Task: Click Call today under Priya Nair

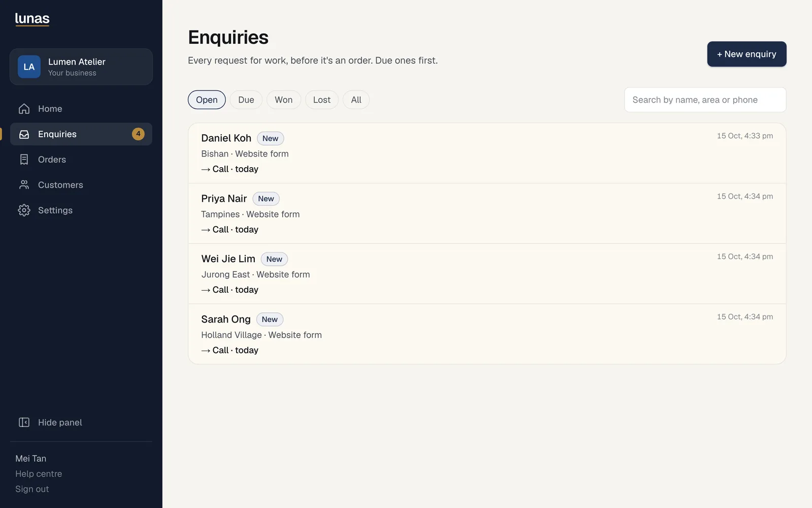Action: click(230, 230)
